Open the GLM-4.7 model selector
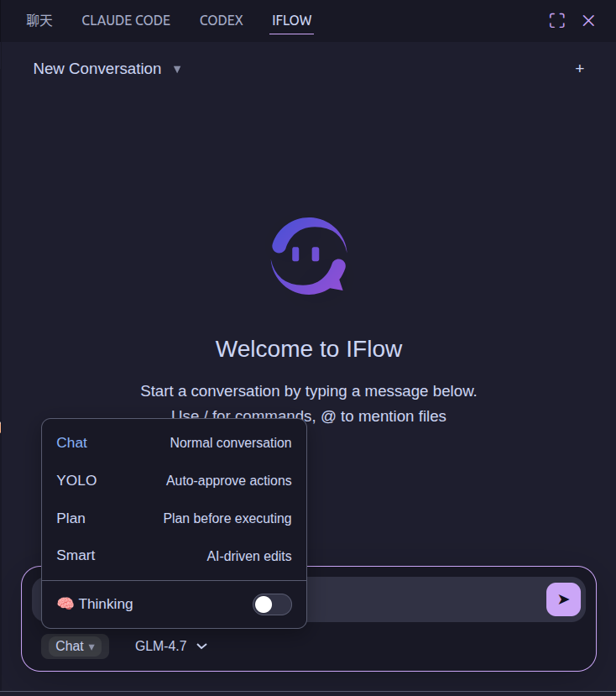The height and width of the screenshot is (696, 616). click(169, 646)
